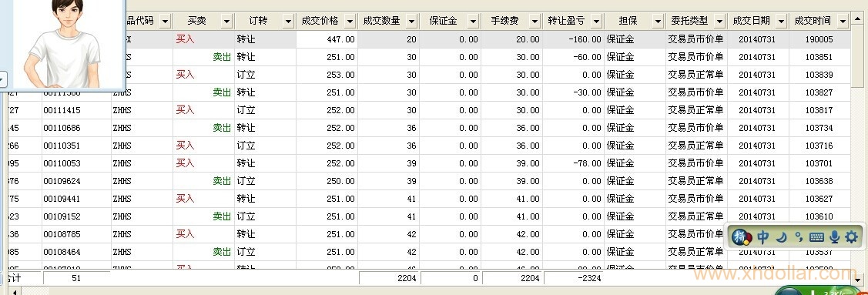Click the total count 51 in the summary row
868x295 pixels.
click(76, 278)
